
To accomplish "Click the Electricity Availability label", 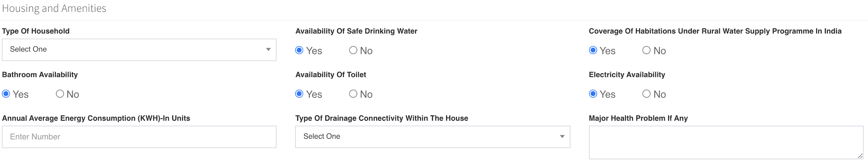I will (627, 75).
